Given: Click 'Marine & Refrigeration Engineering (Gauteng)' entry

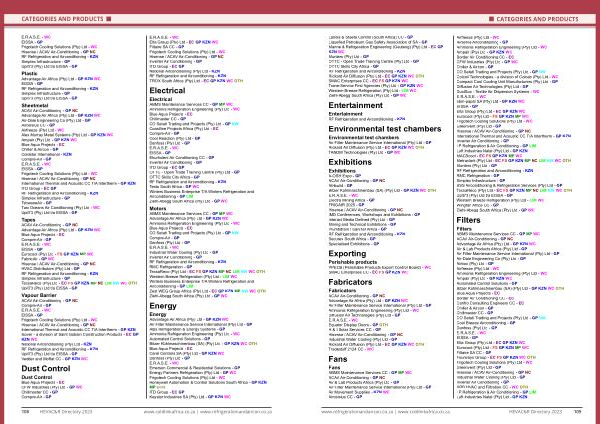Looking at the screenshot, I should (386, 47).
